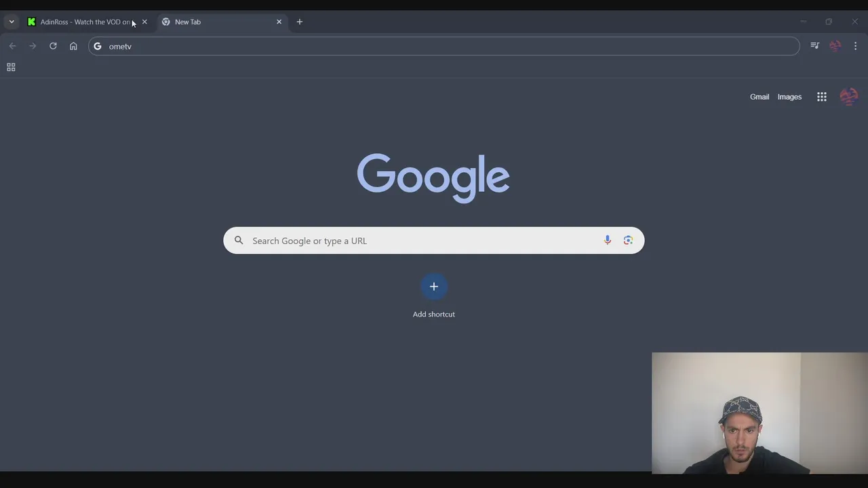Viewport: 868px width, 488px height.
Task: Restore down the Chrome window
Action: [829, 22]
